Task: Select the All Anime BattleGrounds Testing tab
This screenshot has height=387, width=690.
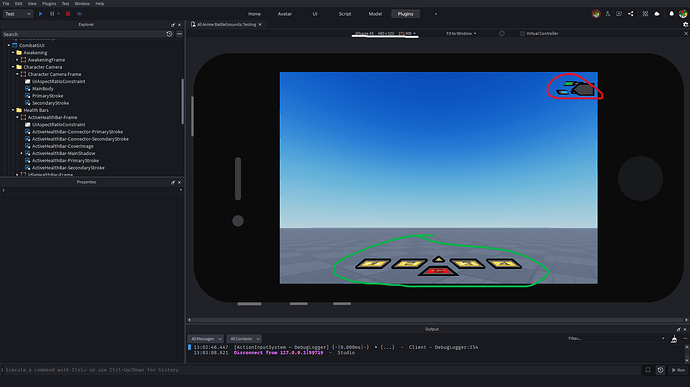Action: [x=226, y=25]
